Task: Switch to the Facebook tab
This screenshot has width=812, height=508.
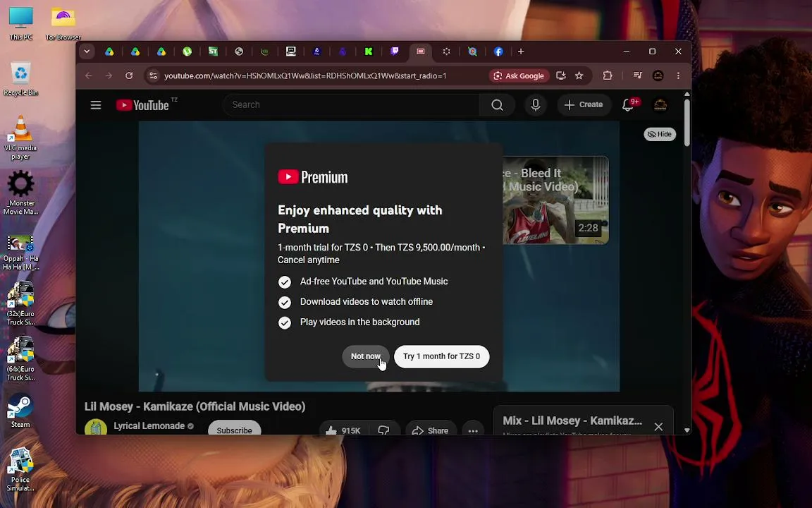Action: point(498,52)
